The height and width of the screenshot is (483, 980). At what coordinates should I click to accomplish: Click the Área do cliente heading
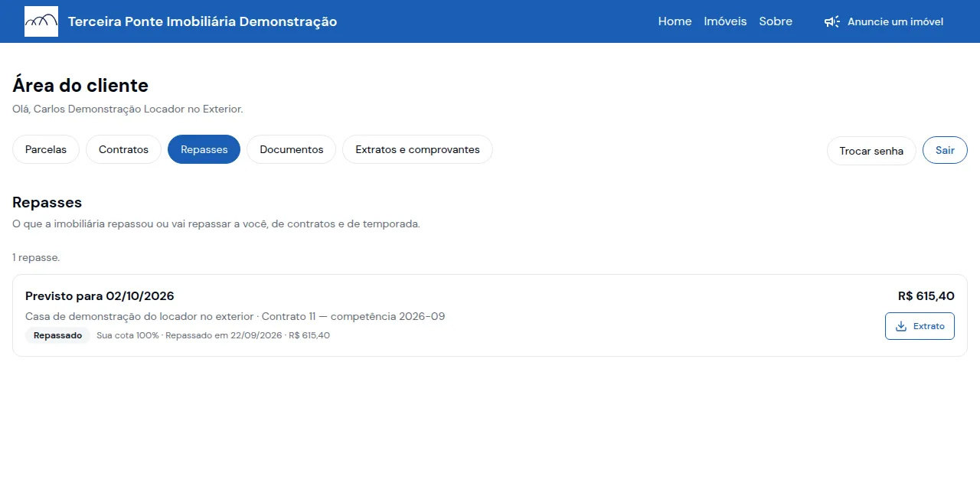point(80,85)
